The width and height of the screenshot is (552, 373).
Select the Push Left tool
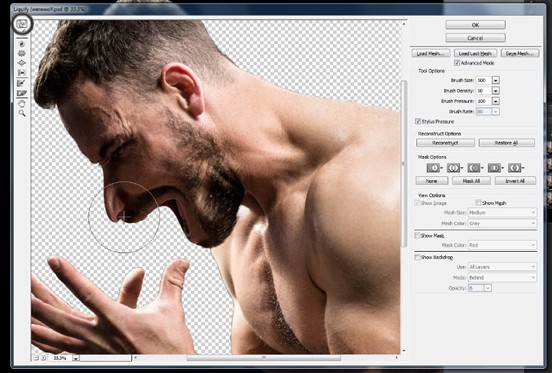tap(22, 72)
